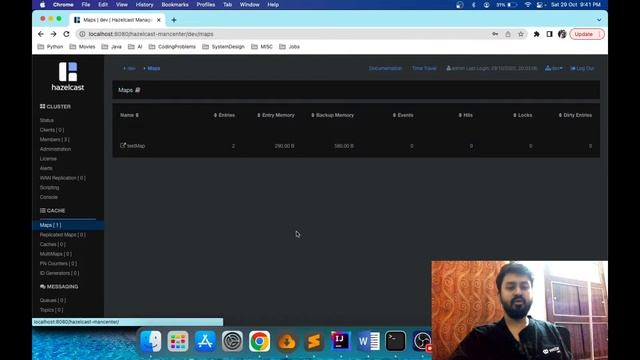Click the password key icon in address bar

495,34
